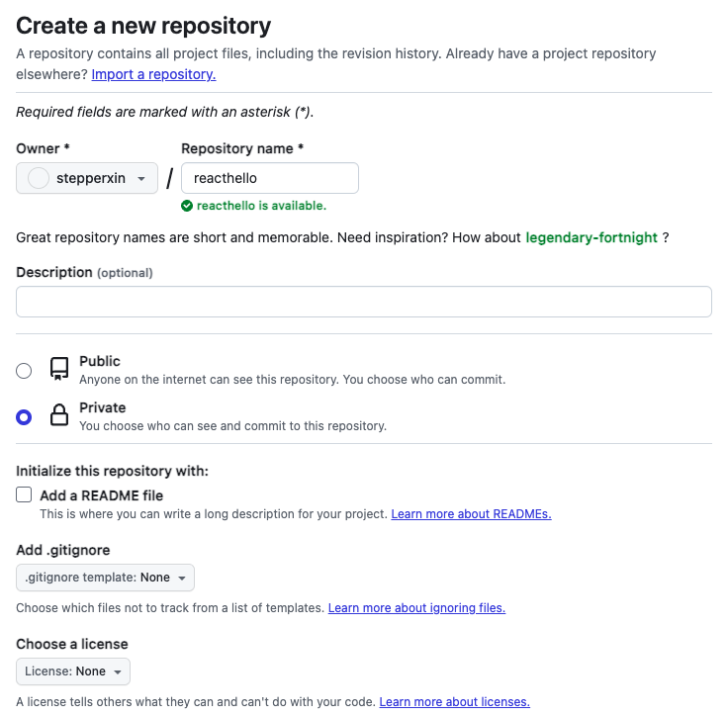Click the License dropdown caret arrow
Viewport: 728px width, 715px height.
pyautogui.click(x=118, y=671)
